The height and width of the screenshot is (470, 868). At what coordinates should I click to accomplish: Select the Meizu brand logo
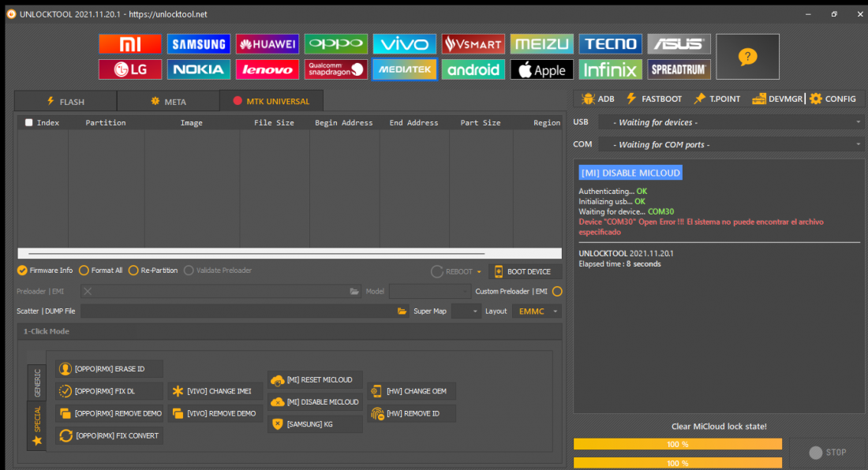[x=542, y=43]
